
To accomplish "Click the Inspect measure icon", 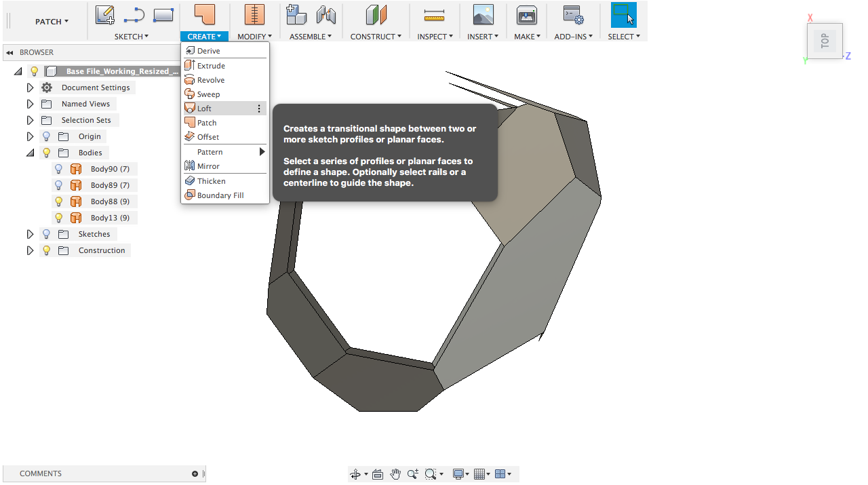I will [x=434, y=15].
